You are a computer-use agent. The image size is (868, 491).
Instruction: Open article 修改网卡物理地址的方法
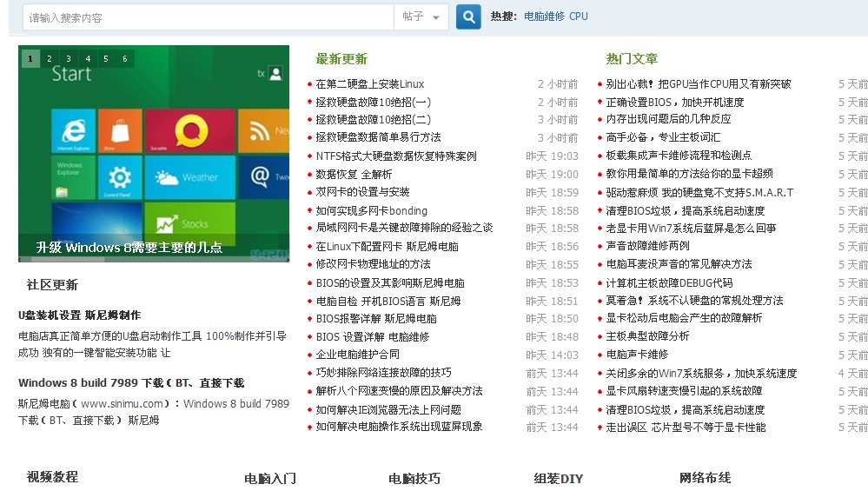pyautogui.click(x=373, y=264)
